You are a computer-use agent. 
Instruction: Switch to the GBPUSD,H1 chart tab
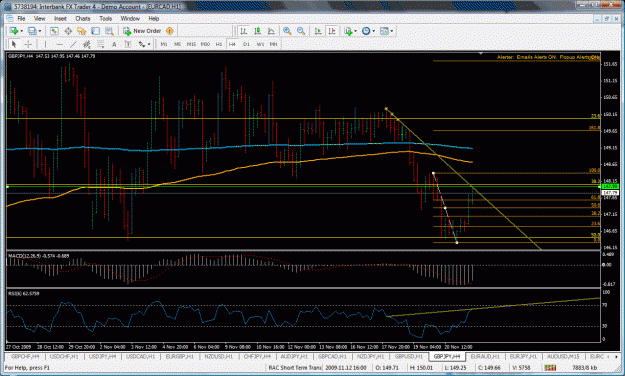point(409,356)
